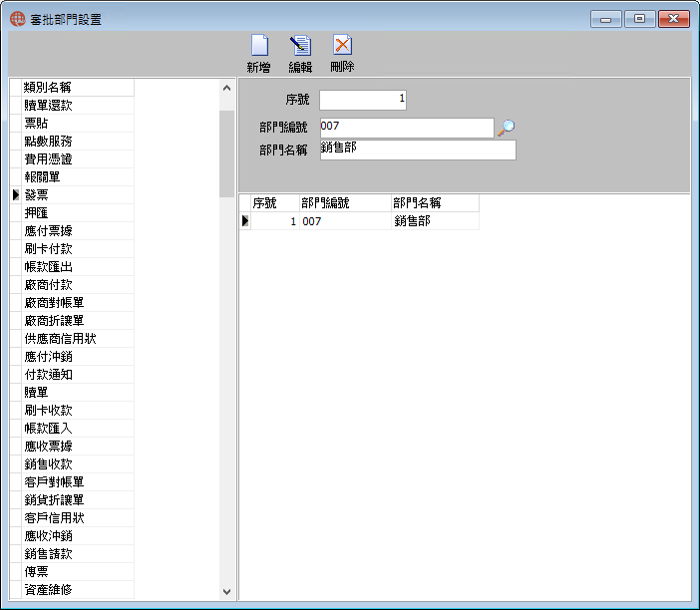Click the category list scroll down arrow
The width and height of the screenshot is (700, 610).
point(226,592)
